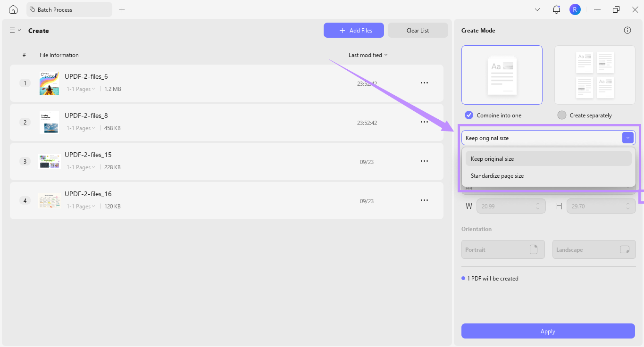Enable Portrait orientation
The width and height of the screenshot is (644, 347).
pos(503,249)
